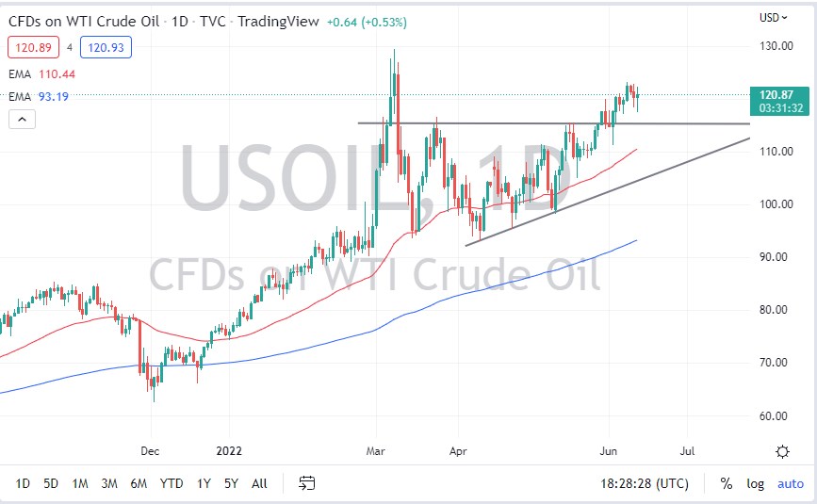
Task: Open the USD currency dropdown
Action: 773,17
